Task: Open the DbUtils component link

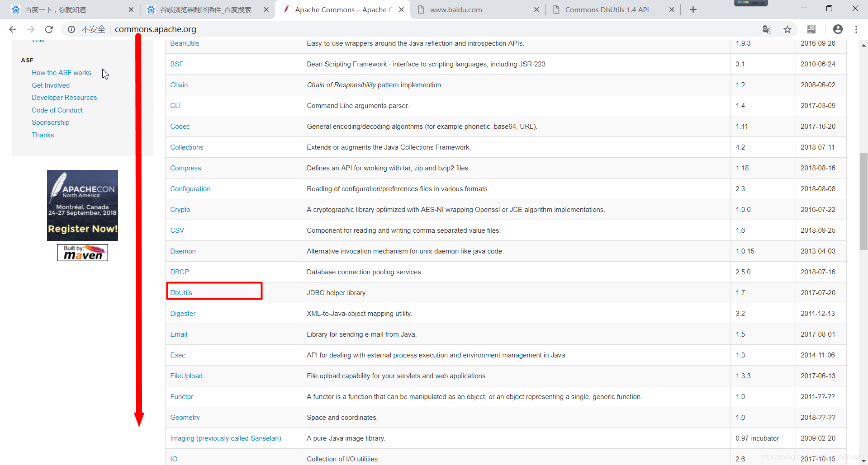Action: (x=181, y=293)
